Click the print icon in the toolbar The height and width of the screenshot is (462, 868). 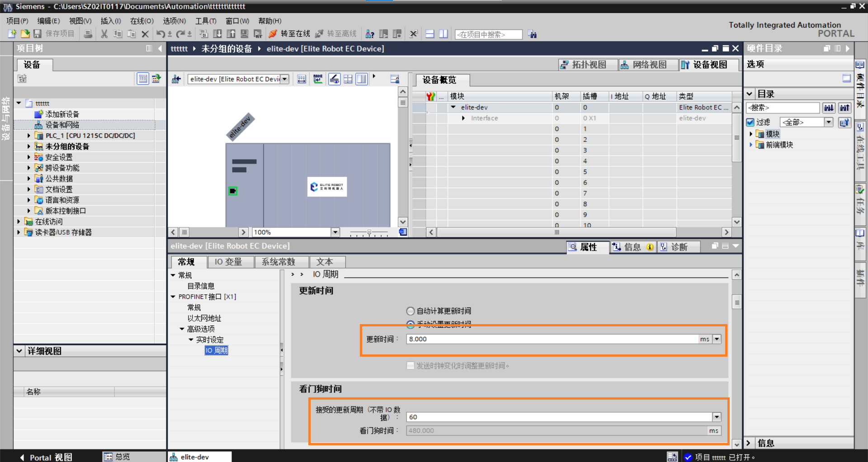pos(88,34)
